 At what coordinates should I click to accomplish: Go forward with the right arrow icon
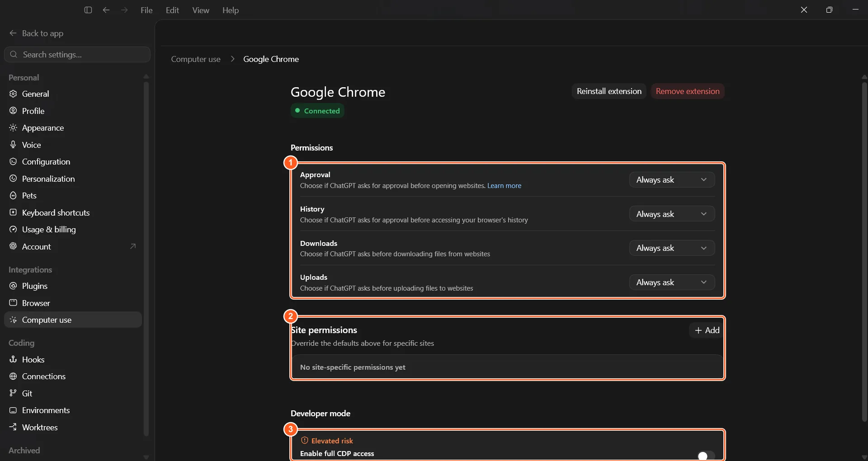click(124, 10)
